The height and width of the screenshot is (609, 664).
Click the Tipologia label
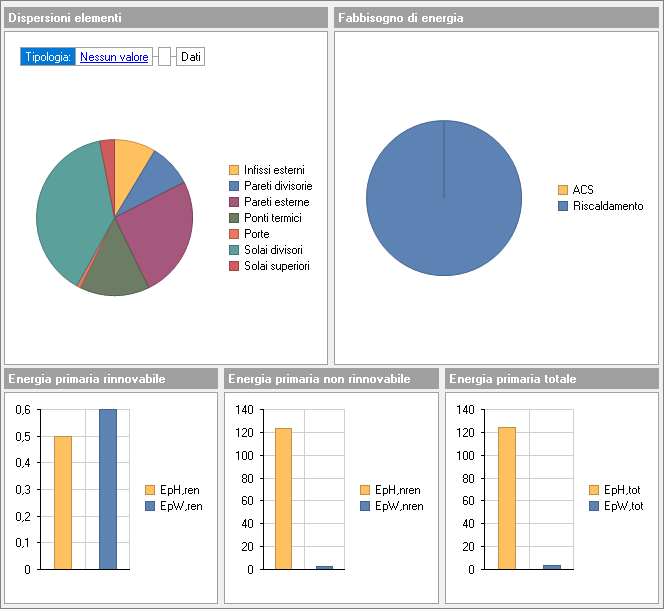pyautogui.click(x=48, y=57)
